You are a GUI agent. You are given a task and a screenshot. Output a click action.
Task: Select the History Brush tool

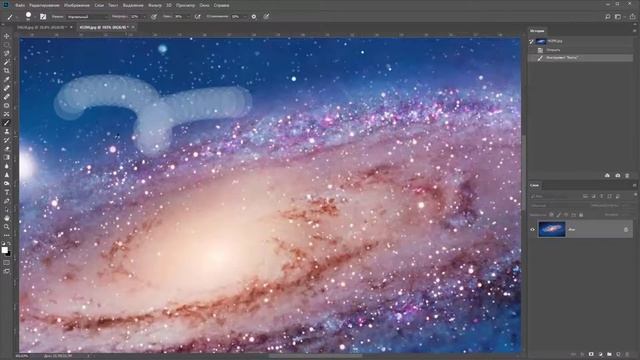coord(7,140)
